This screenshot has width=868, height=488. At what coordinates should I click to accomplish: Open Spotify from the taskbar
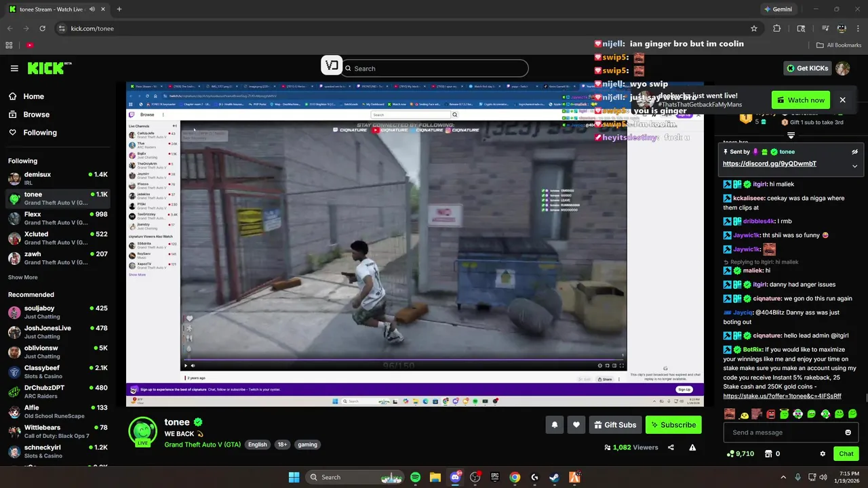416,477
